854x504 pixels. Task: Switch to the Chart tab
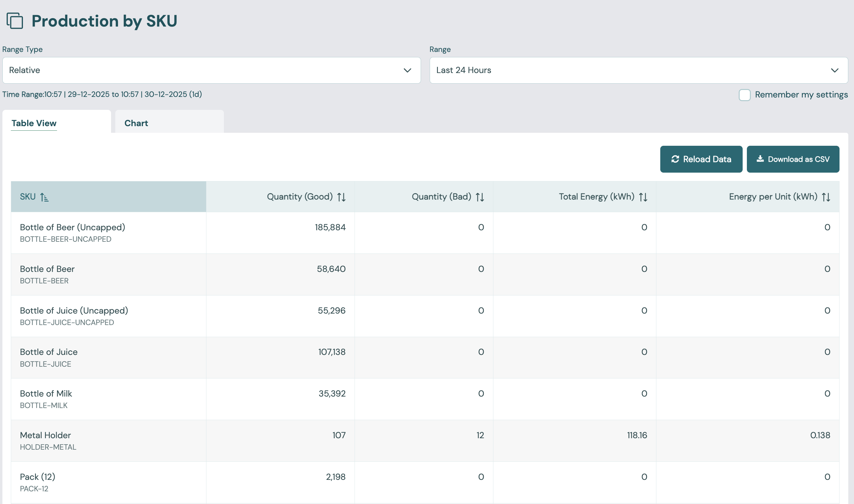[x=169, y=122]
